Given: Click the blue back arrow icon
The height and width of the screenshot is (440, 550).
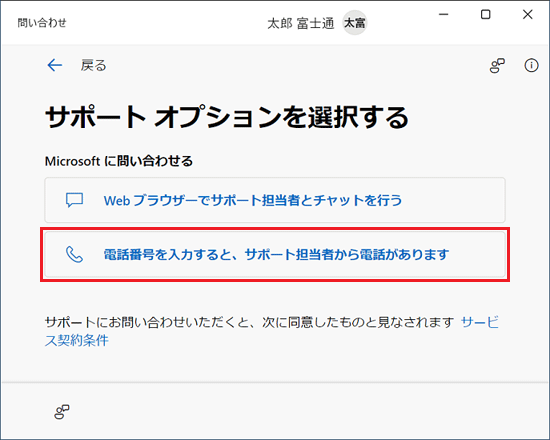Looking at the screenshot, I should point(55,65).
